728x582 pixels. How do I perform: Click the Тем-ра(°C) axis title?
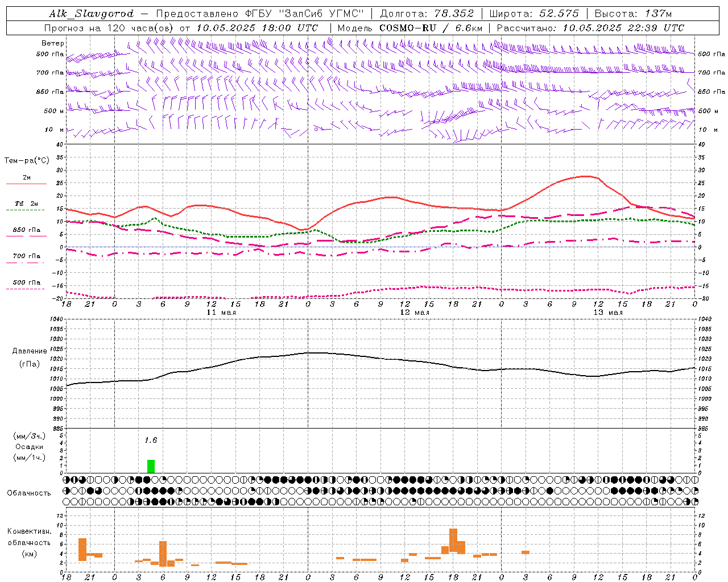pyautogui.click(x=27, y=161)
